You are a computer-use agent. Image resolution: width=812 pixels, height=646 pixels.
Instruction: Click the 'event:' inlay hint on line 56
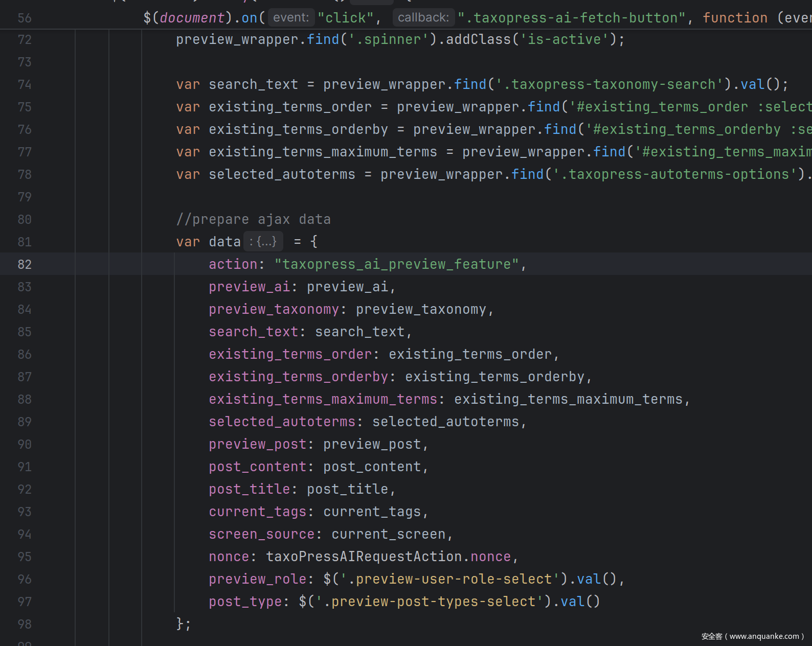coord(290,18)
